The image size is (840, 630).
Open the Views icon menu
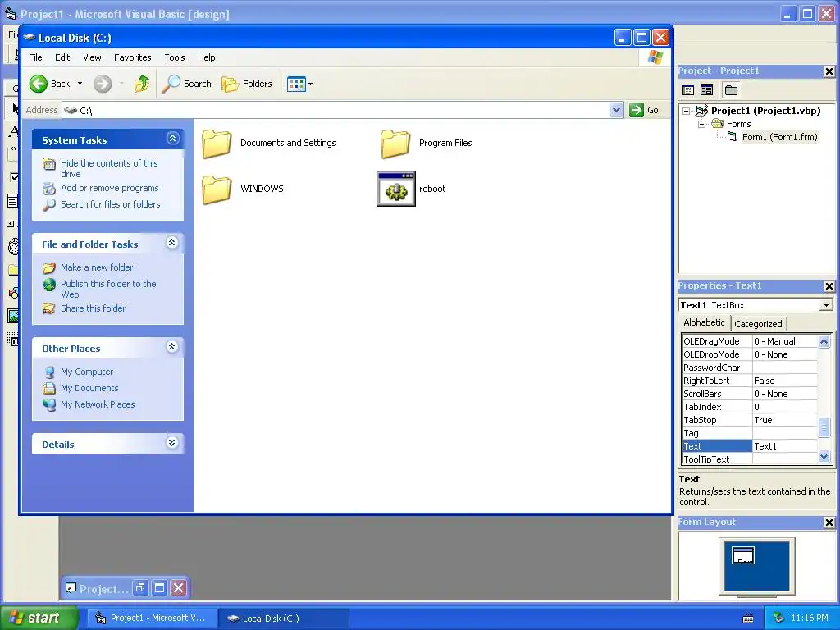point(299,84)
